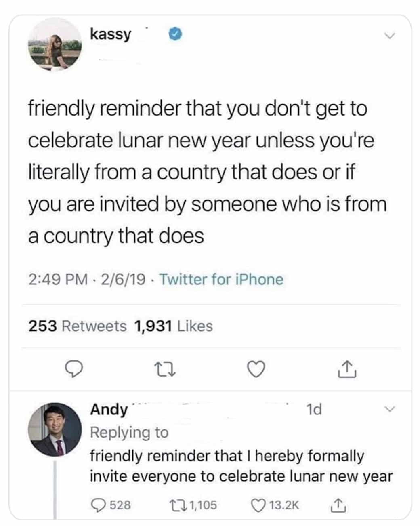420x526 pixels.
Task: Like Andy's reply with 13.2K likes
Action: coord(258,505)
